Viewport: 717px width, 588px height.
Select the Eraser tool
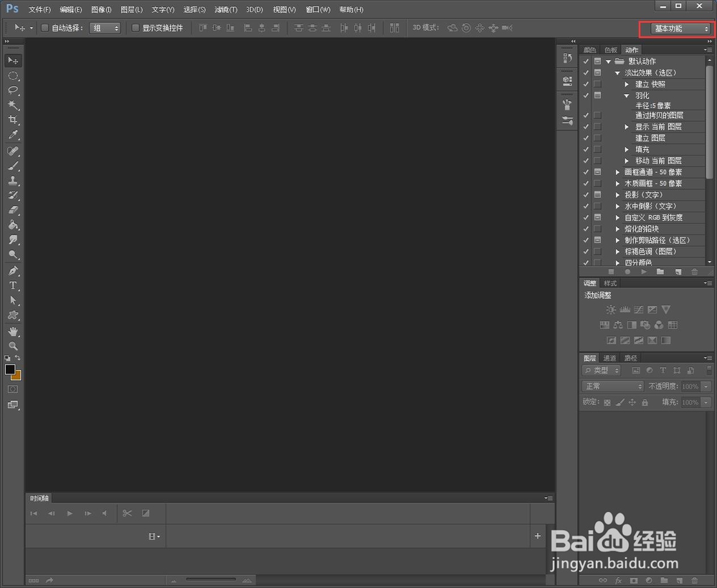click(13, 210)
